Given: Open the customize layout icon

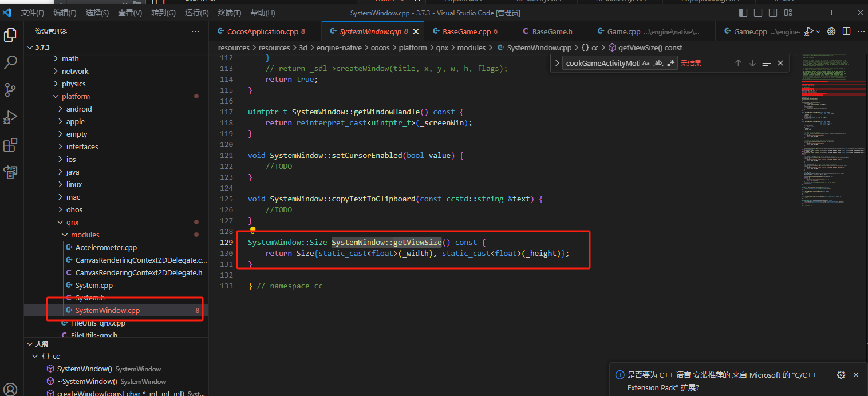Looking at the screenshot, I should click(x=788, y=13).
